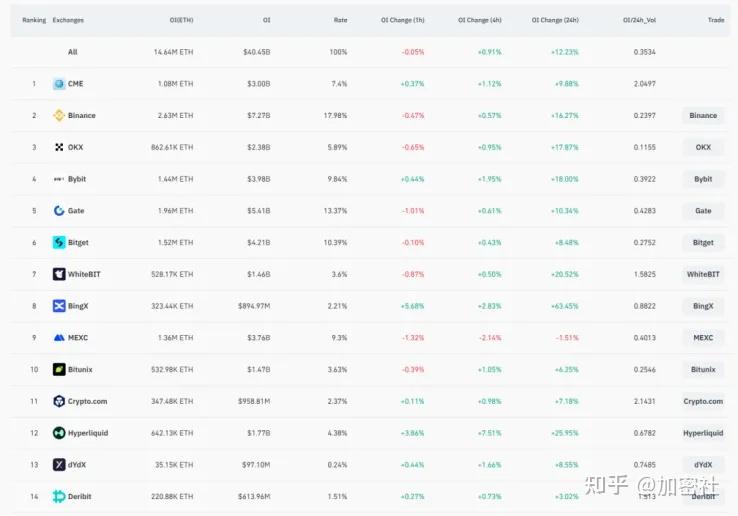This screenshot has width=738, height=516.
Task: Click the 14.64M ETH total cell
Action: click(x=173, y=52)
